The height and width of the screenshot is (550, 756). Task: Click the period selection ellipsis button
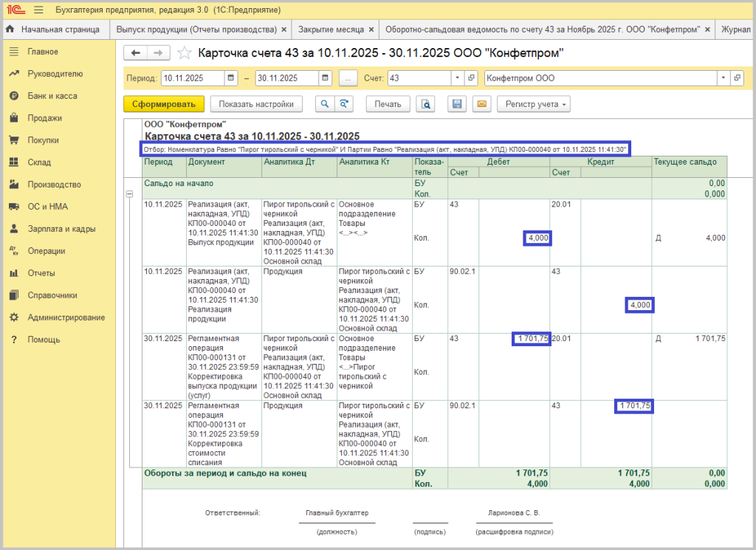pyautogui.click(x=348, y=78)
